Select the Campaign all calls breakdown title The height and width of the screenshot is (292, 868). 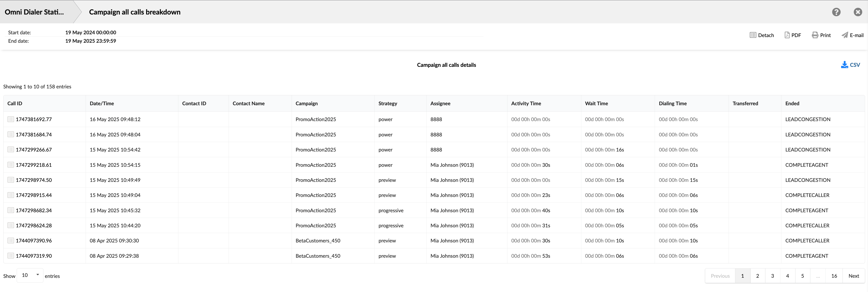pos(135,12)
